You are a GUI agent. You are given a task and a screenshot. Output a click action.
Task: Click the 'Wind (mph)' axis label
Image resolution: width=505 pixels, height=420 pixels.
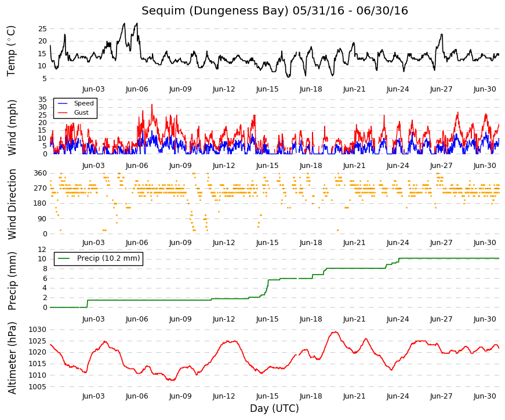click(12, 128)
